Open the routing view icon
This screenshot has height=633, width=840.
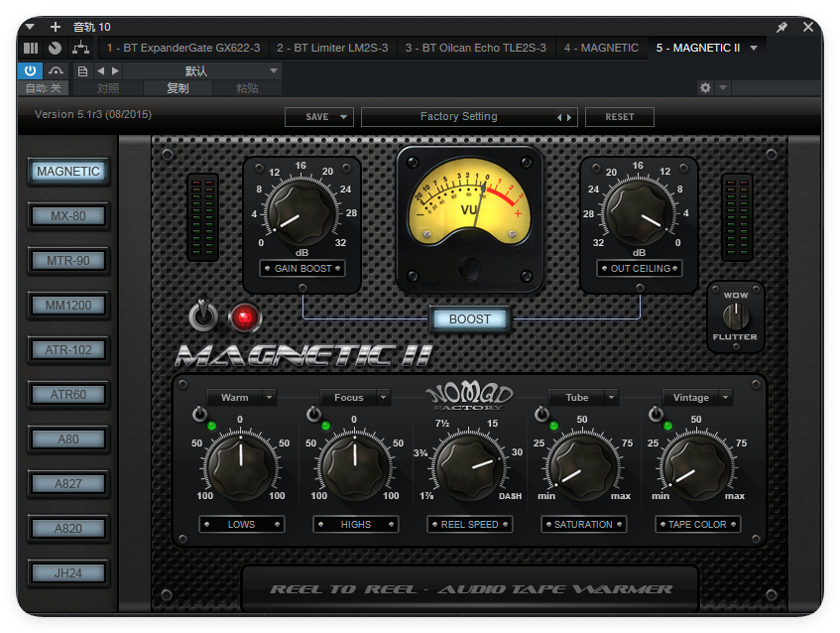81,49
